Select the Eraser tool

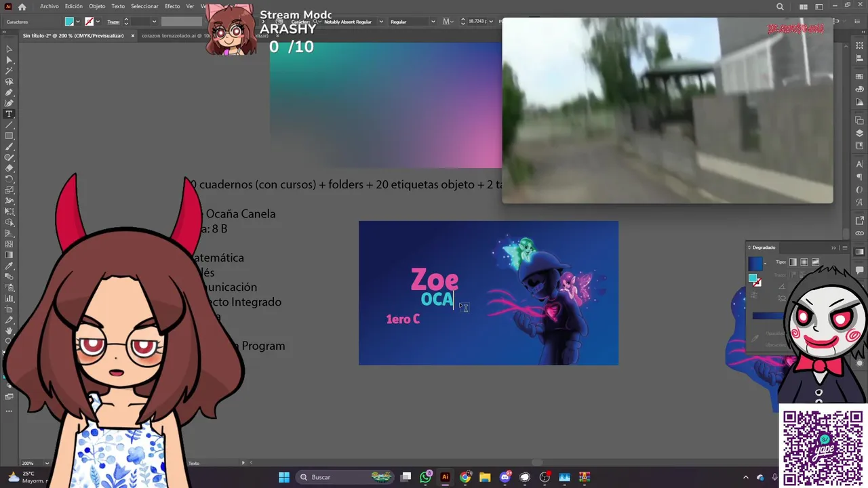[9, 168]
